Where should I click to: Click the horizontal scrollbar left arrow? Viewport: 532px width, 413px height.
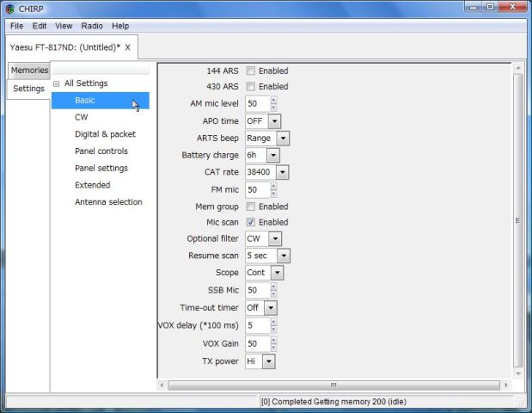point(162,385)
